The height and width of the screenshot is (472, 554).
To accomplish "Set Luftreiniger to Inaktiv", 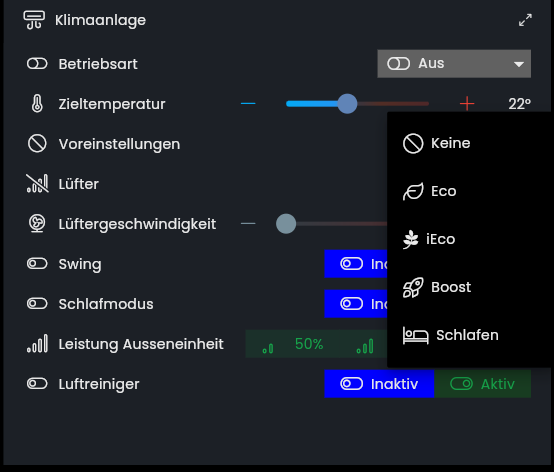I will (x=379, y=384).
